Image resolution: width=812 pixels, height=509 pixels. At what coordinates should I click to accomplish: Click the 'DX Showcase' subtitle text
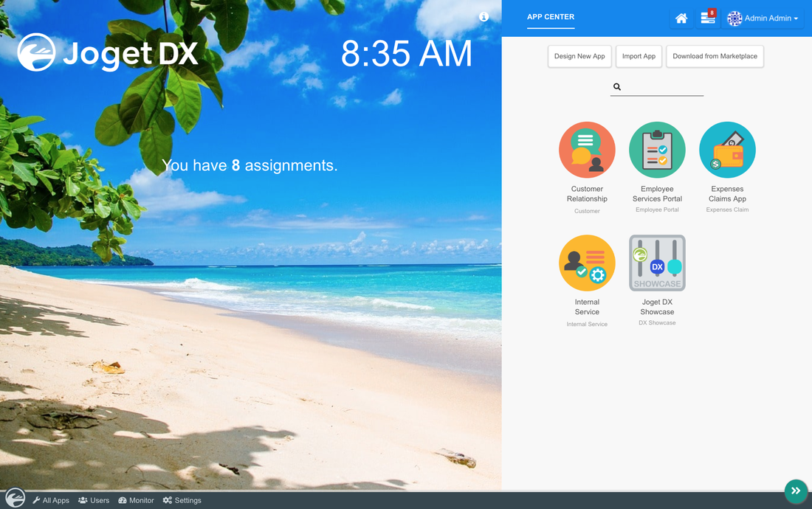(657, 323)
